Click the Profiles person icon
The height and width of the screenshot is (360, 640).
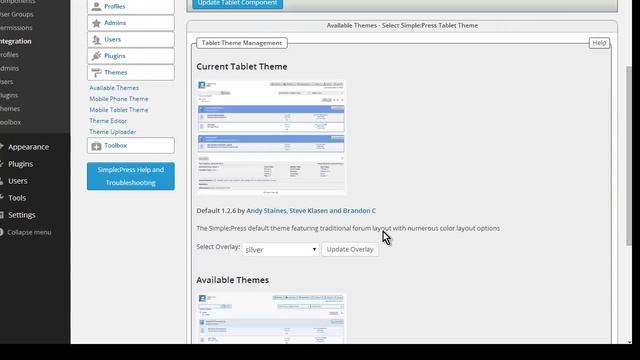[x=96, y=6]
